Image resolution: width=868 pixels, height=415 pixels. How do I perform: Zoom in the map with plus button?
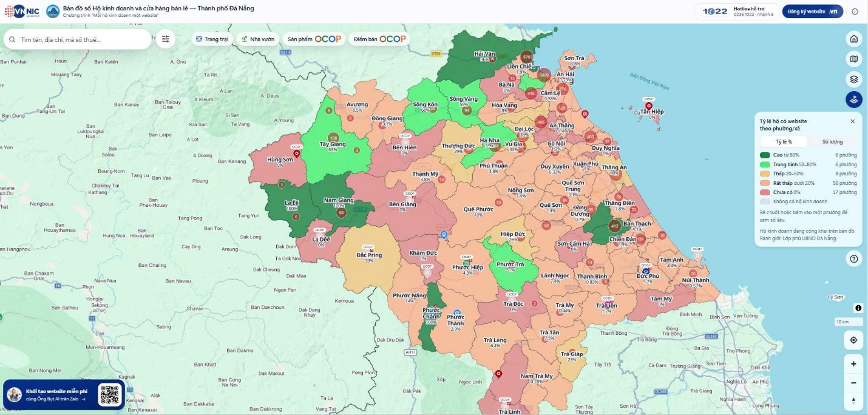point(853,363)
